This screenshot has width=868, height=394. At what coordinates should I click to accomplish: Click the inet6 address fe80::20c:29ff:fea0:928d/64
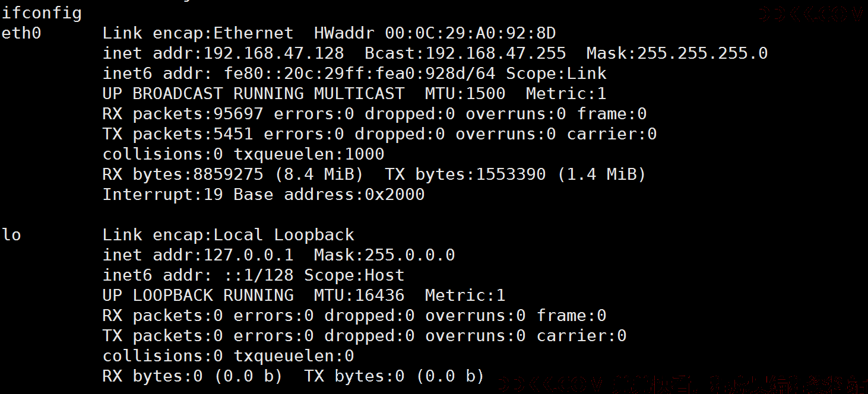click(x=360, y=74)
